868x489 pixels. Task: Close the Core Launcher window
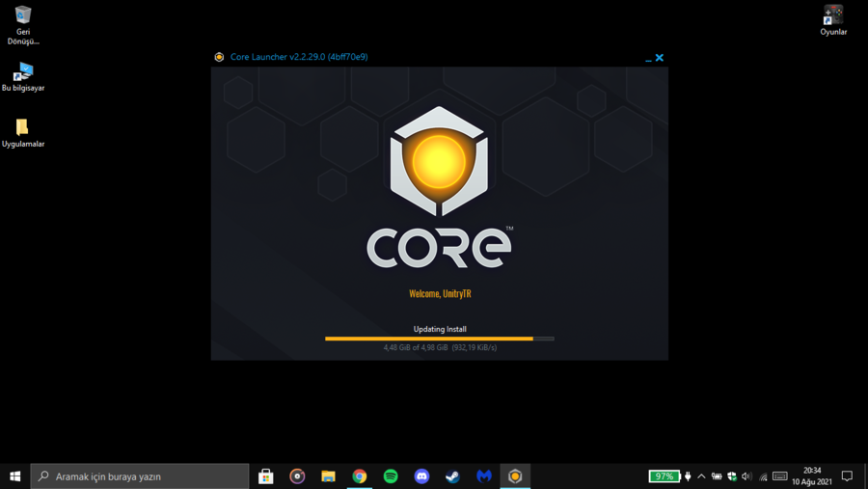coord(660,58)
